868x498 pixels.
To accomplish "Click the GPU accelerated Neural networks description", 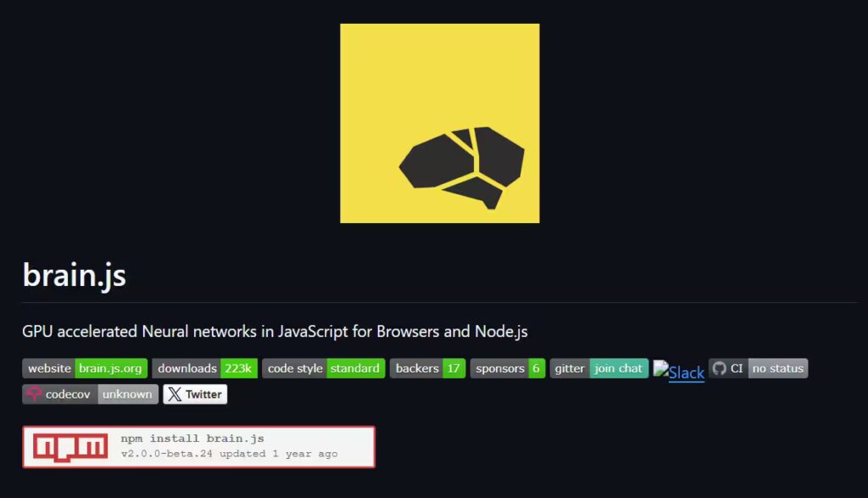I will pyautogui.click(x=275, y=331).
